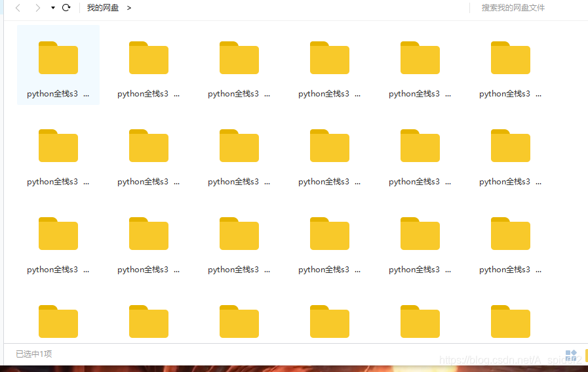Click the 已选中1项 status text
Screen dimensions: 588x372
33,354
